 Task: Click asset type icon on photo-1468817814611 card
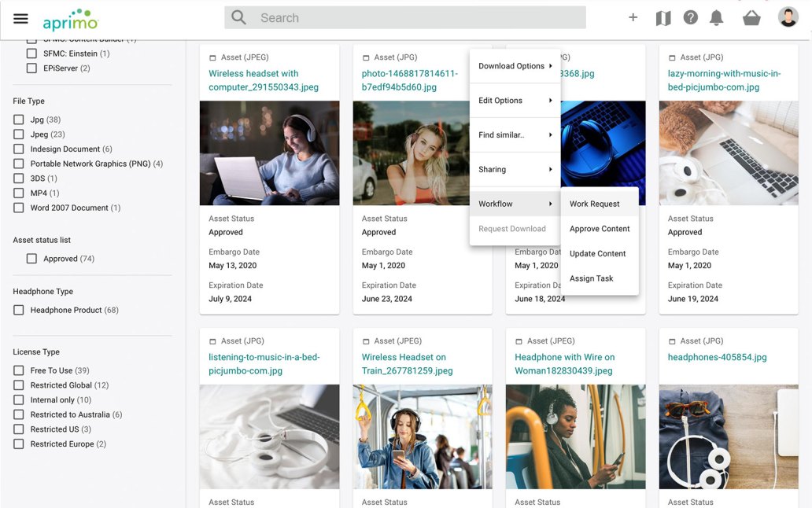[x=366, y=57]
